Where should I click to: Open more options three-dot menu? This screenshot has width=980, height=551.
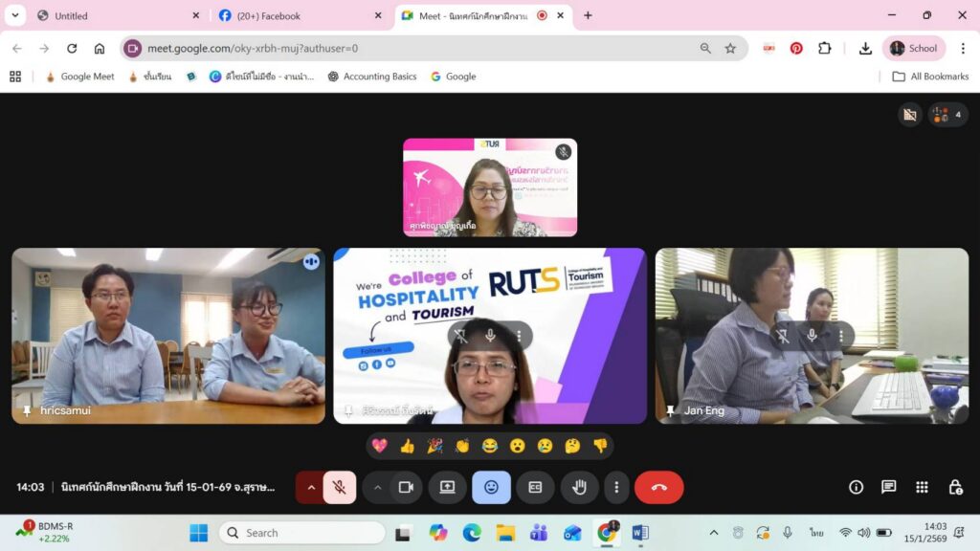616,487
